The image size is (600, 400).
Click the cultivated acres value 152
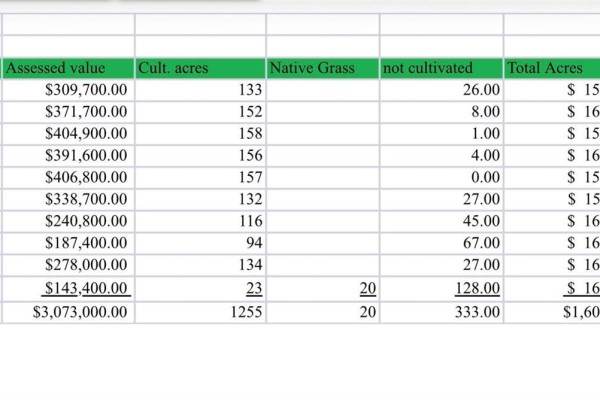(x=201, y=112)
